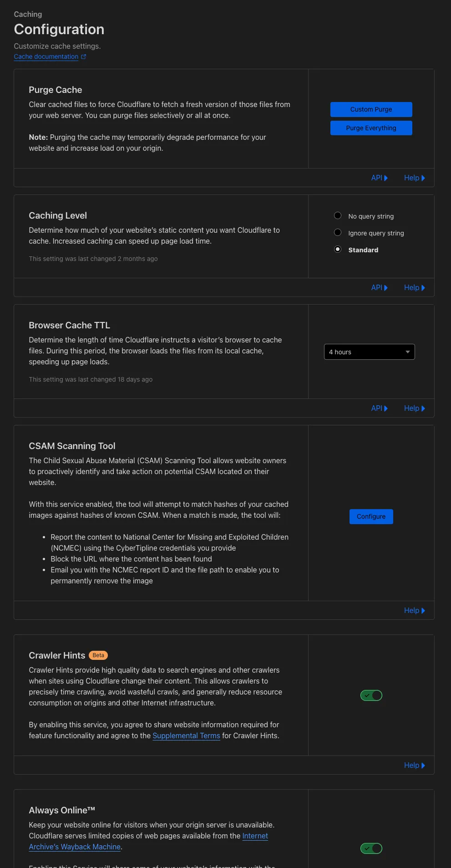This screenshot has width=451, height=868.
Task: Expand Help section under Purge Cache
Action: click(x=414, y=178)
